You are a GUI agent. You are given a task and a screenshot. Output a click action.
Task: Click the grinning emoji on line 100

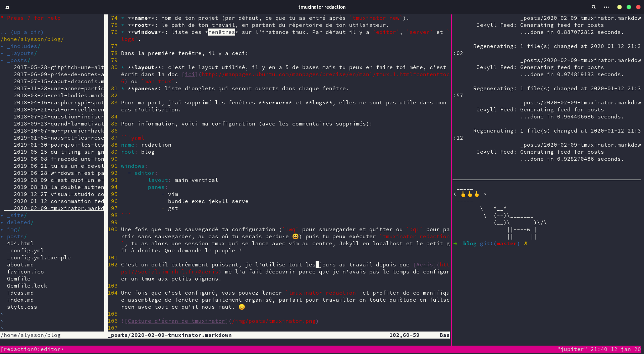295,237
